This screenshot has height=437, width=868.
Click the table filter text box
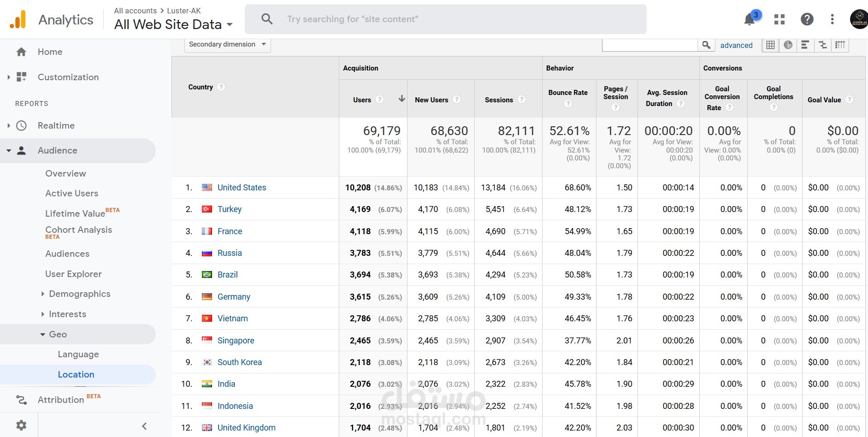click(x=650, y=45)
